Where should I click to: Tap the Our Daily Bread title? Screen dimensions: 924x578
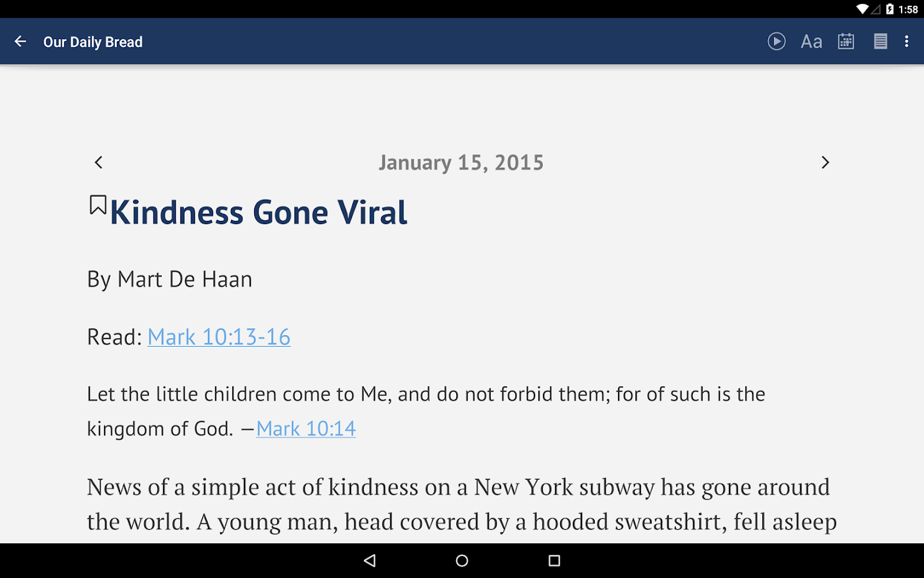(93, 42)
